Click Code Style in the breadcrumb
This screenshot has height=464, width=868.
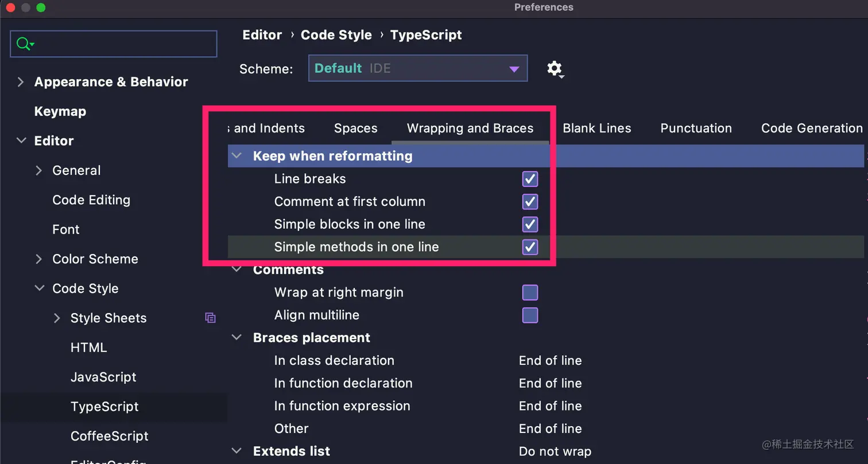click(x=336, y=35)
